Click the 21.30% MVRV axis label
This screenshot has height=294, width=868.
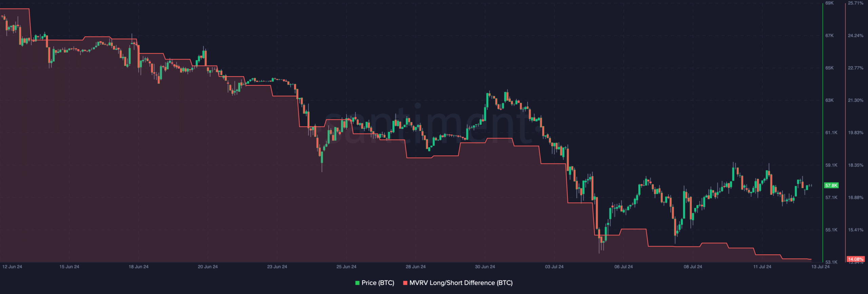click(x=856, y=100)
